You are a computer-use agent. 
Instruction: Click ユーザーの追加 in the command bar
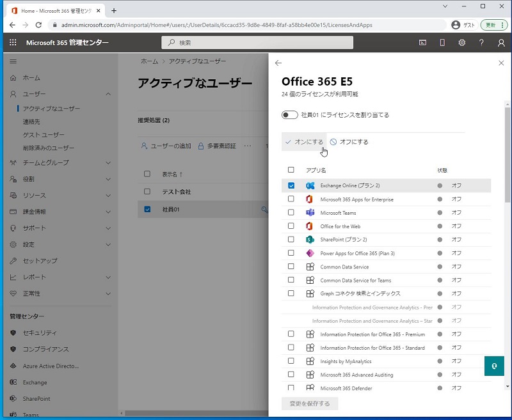coord(166,146)
